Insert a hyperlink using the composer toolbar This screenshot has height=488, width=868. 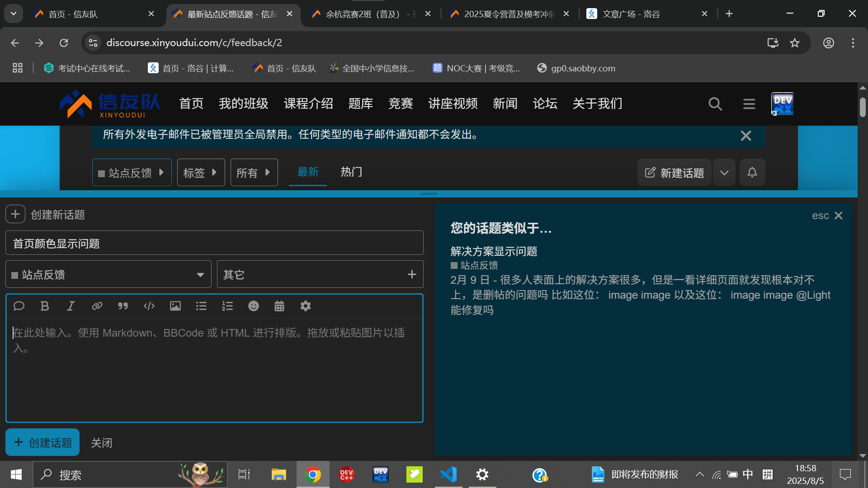tap(97, 306)
